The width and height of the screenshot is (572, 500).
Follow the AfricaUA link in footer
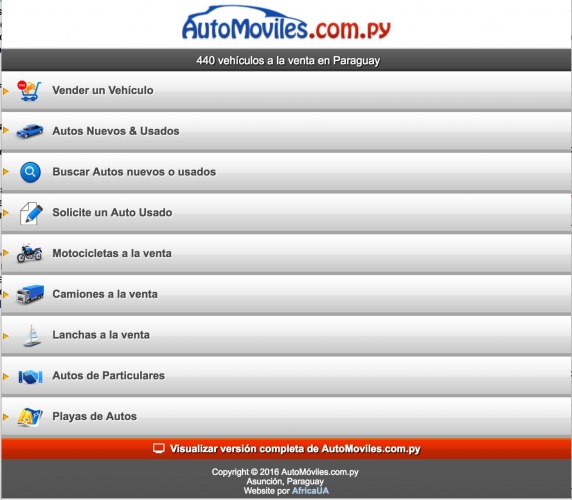(x=310, y=491)
